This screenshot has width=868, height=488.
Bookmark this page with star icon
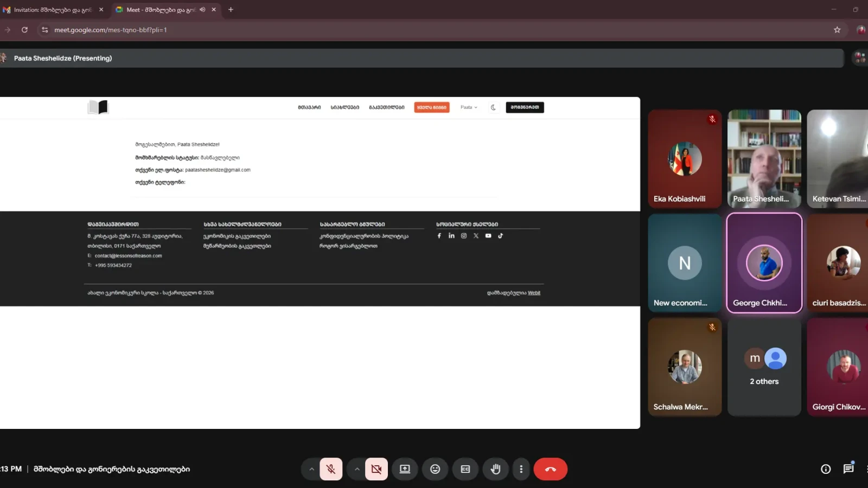coord(837,30)
